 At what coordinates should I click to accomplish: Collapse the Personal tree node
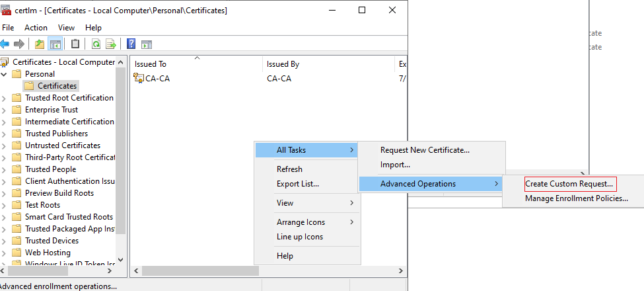(x=4, y=74)
